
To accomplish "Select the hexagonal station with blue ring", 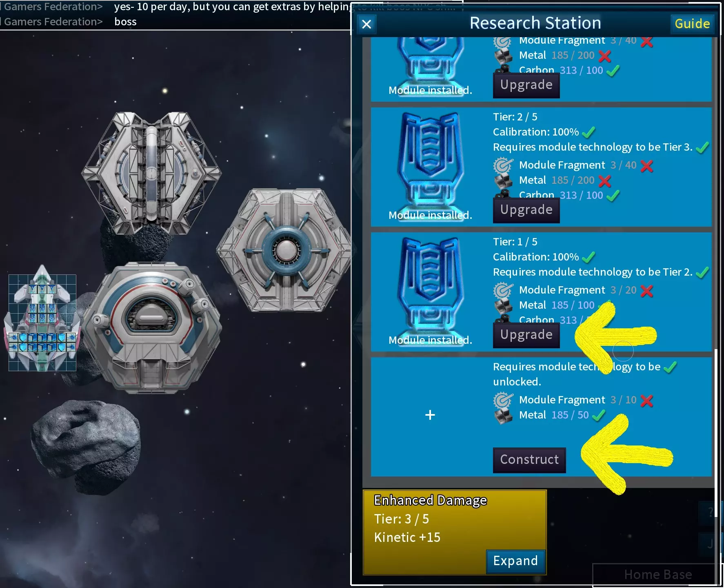I will click(x=285, y=250).
